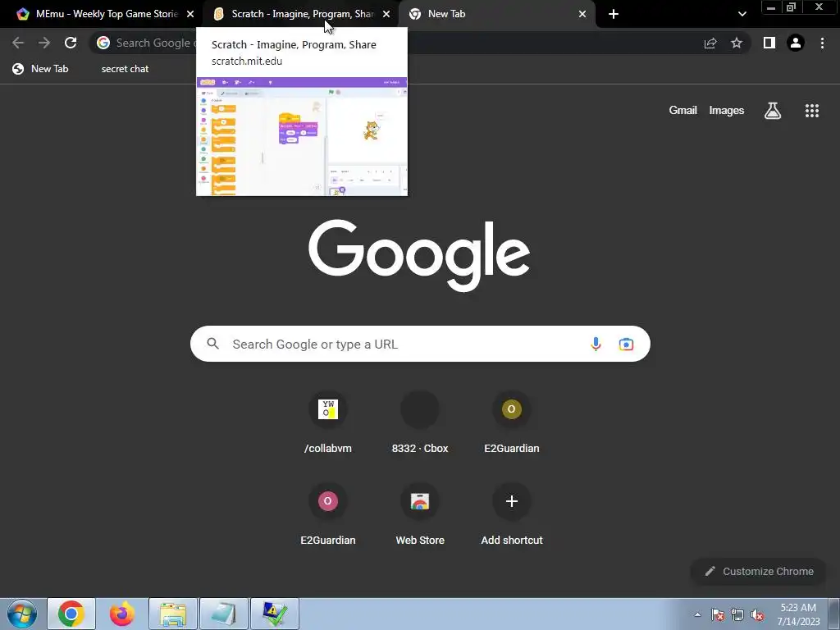Open the Google apps grid
Viewport: 840px width, 630px height.
click(811, 111)
